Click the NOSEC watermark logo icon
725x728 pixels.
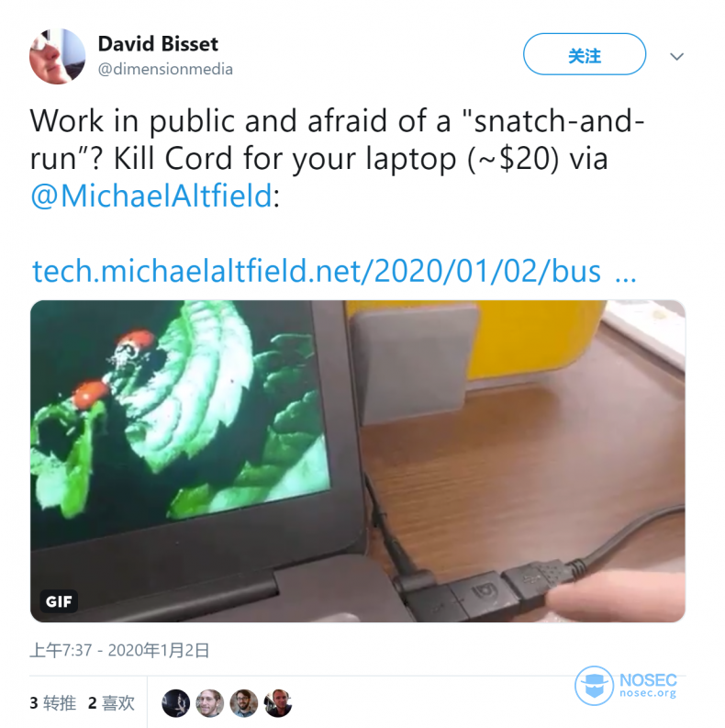pyautogui.click(x=594, y=685)
